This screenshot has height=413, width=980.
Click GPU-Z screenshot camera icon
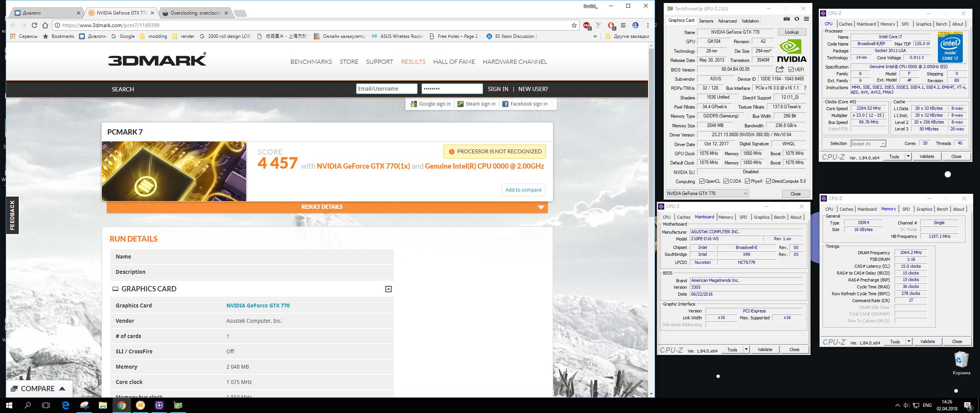coord(786,19)
